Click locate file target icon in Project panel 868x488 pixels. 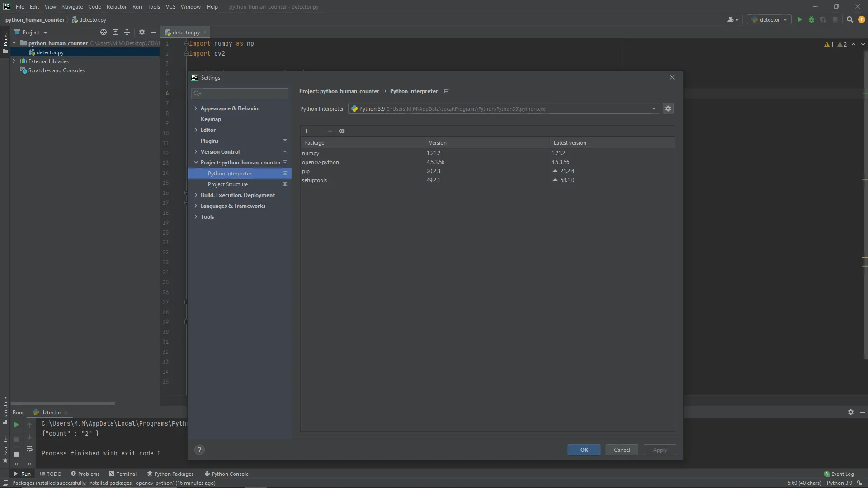pyautogui.click(x=104, y=32)
